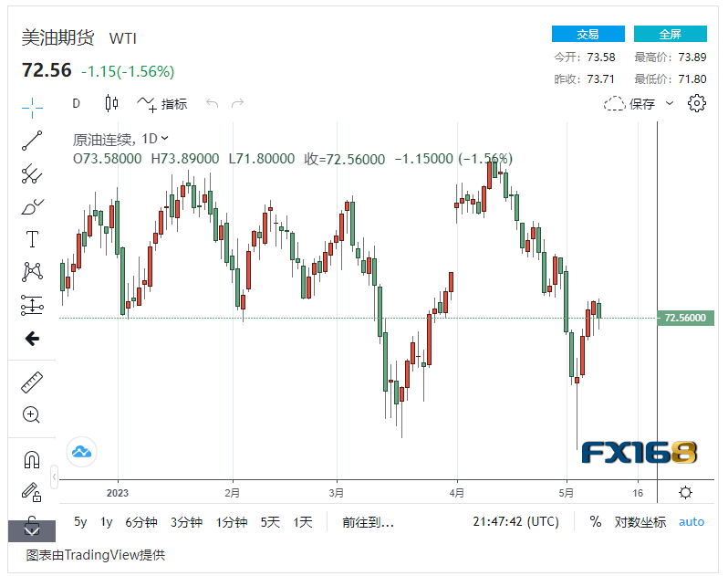Expand the 保存 save options arrow
The image size is (728, 576).
click(x=670, y=103)
